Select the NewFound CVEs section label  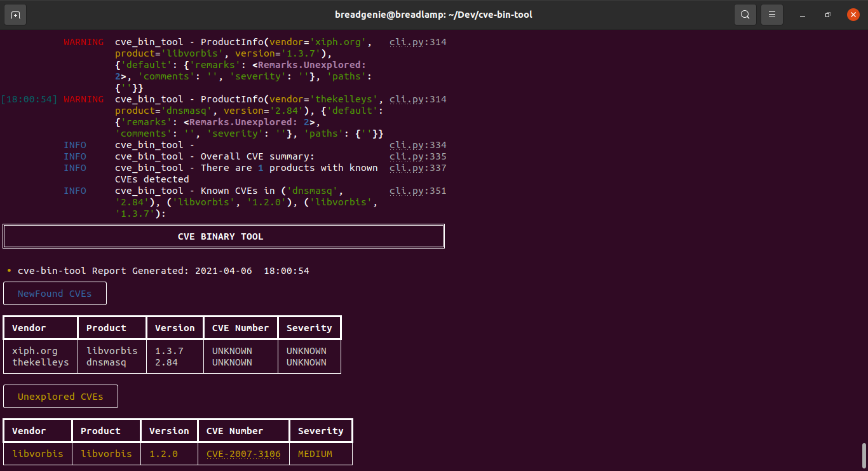[x=55, y=294]
